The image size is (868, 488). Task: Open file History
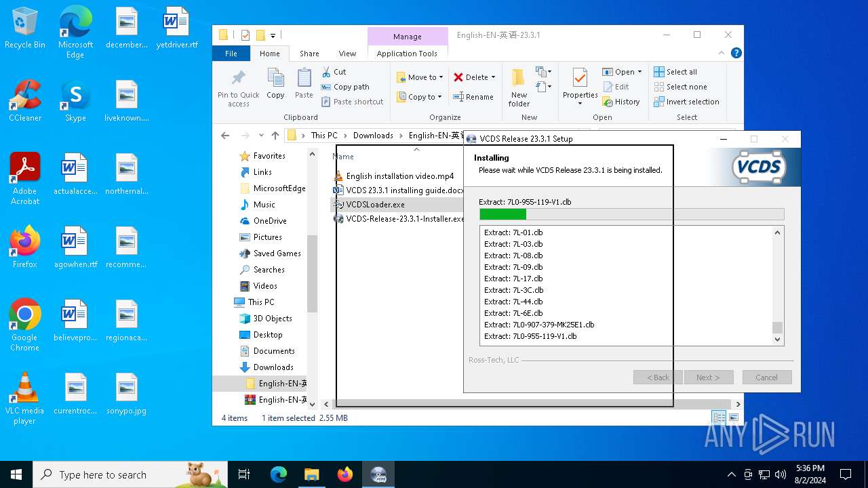coord(620,102)
